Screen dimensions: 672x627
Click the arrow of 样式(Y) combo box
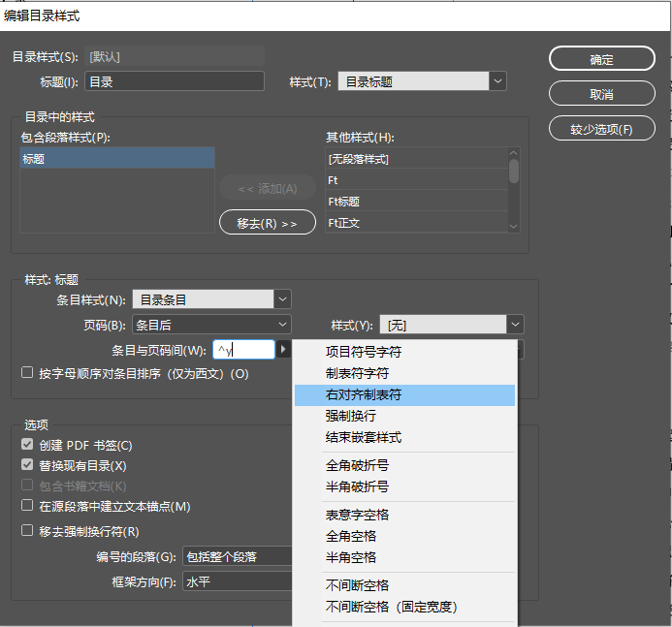coord(515,325)
